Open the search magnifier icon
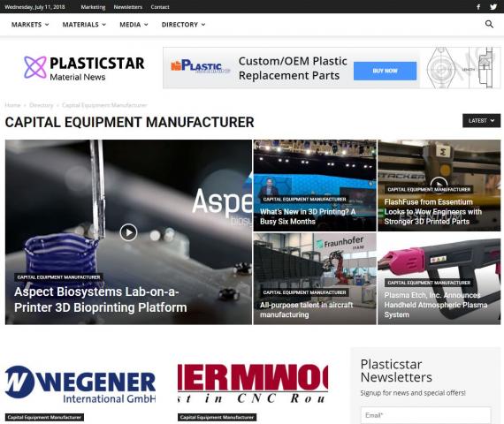The width and height of the screenshot is (504, 424). (489, 24)
